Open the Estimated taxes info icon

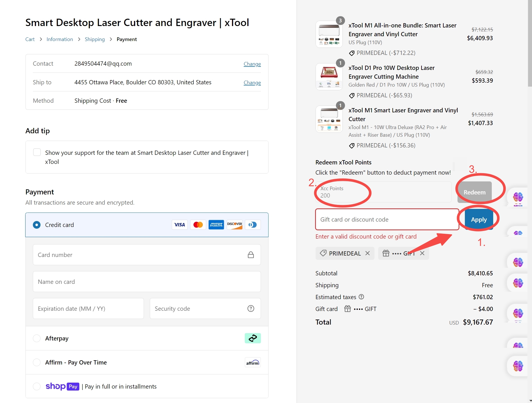361,297
